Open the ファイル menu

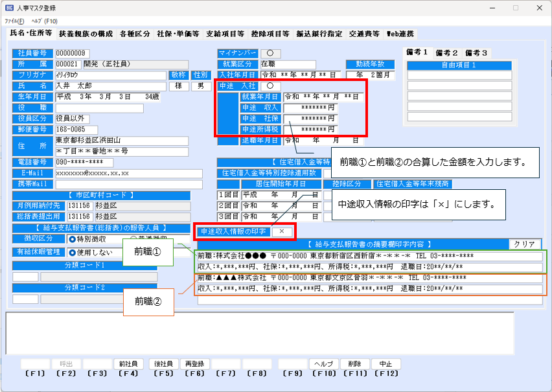point(14,21)
